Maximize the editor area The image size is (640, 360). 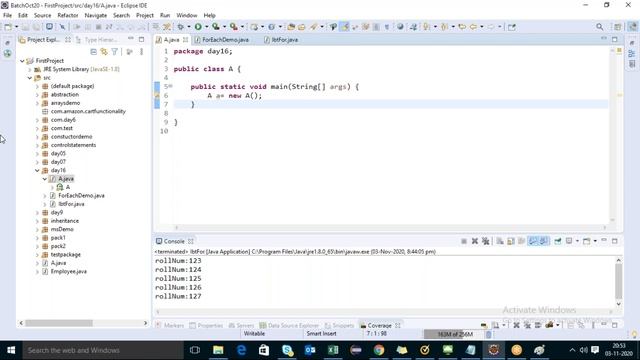pyautogui.click(x=615, y=40)
